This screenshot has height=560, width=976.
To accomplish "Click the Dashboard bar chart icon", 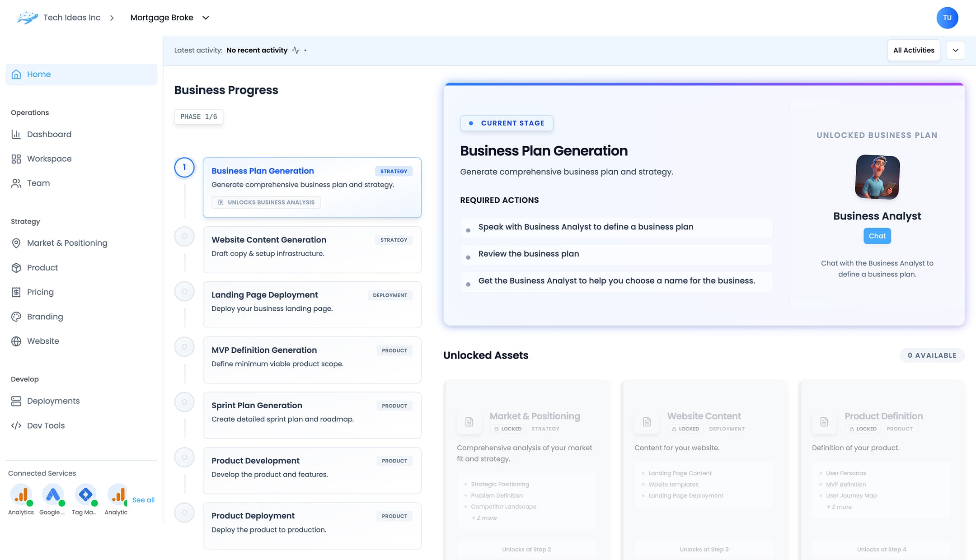I will (x=16, y=134).
